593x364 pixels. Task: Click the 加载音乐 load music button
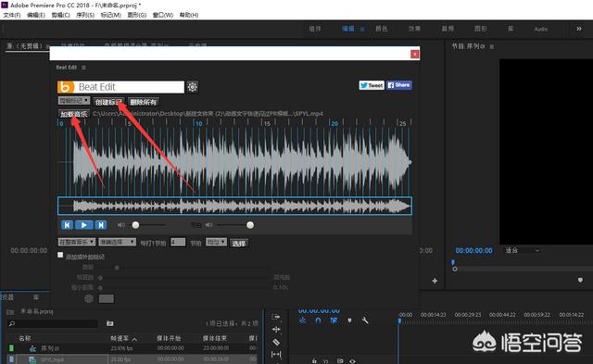74,114
